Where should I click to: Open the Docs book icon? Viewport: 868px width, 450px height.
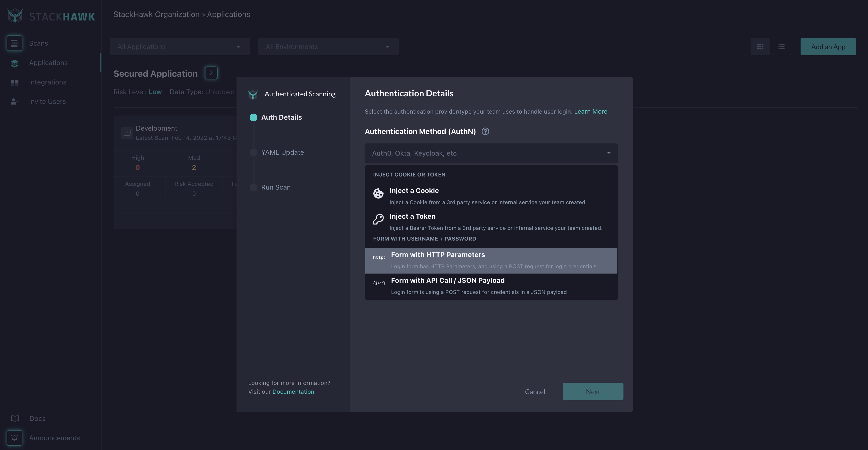tap(15, 418)
